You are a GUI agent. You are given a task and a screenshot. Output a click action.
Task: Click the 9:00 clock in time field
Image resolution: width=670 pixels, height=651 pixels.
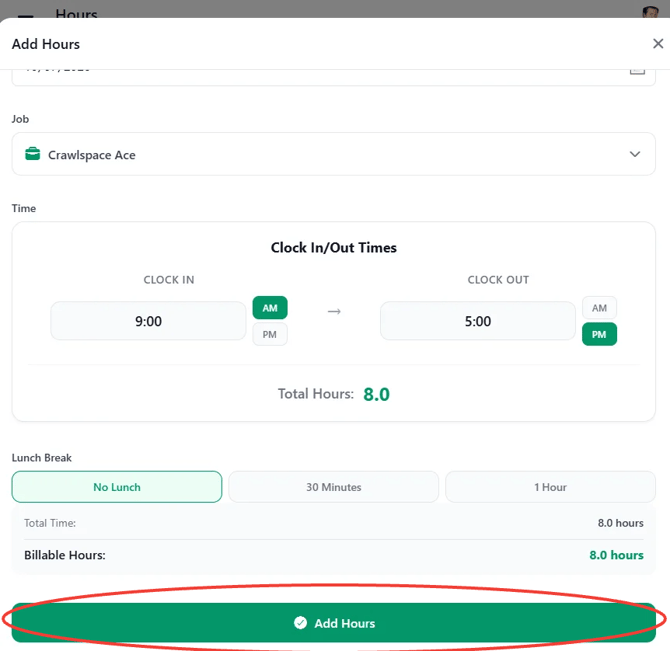148,321
